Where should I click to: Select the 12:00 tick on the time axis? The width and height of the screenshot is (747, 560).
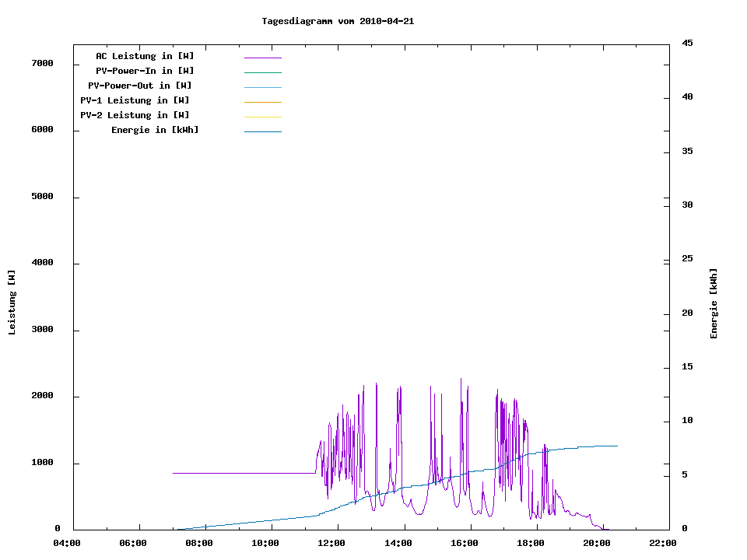click(x=331, y=543)
